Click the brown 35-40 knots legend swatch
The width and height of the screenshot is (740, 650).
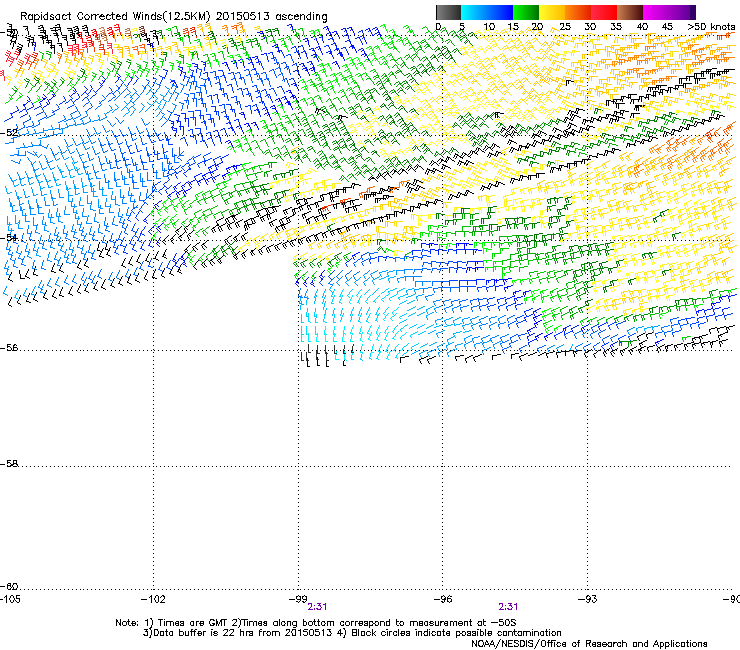tap(630, 12)
